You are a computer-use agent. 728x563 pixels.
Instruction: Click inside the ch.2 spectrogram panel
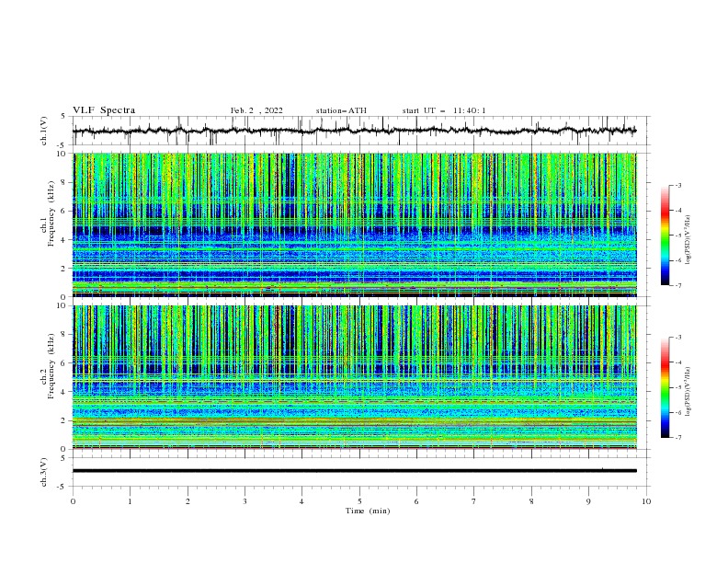354,377
